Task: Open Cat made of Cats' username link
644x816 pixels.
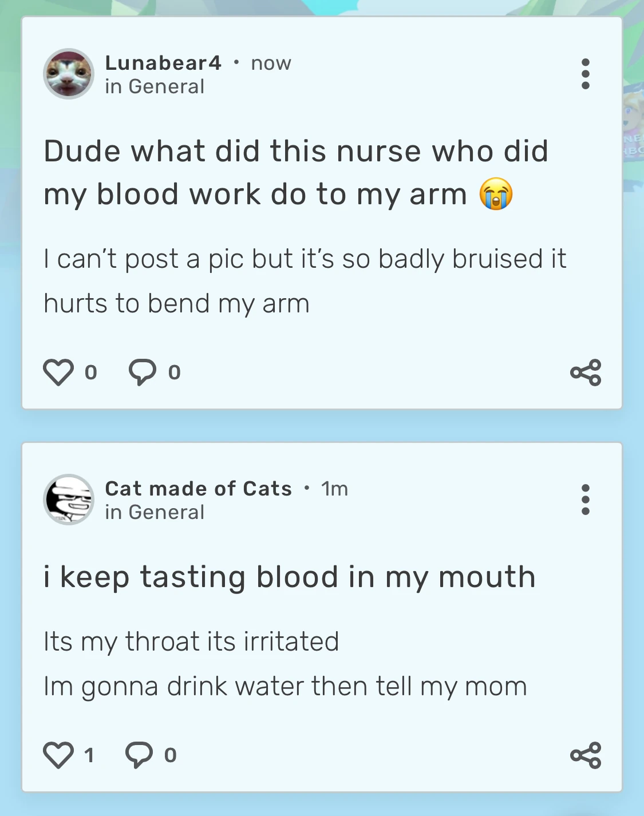Action: click(198, 489)
